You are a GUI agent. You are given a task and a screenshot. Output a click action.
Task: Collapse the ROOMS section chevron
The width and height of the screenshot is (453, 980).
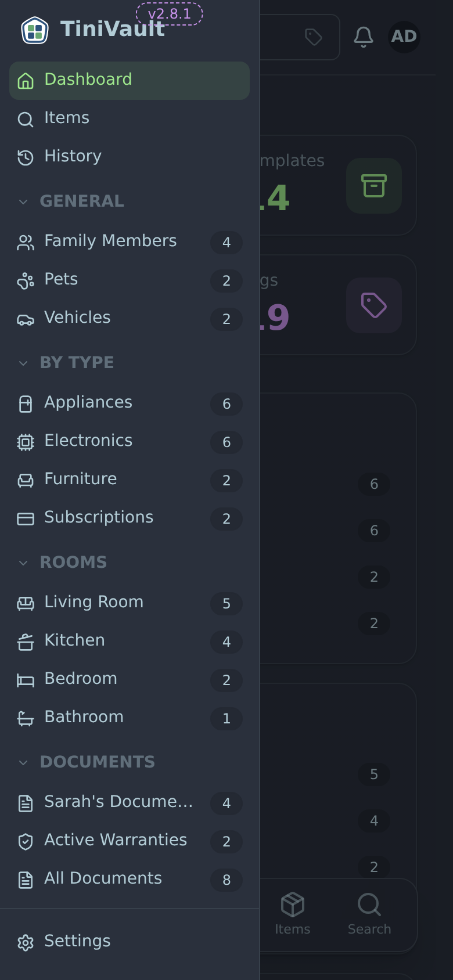pyautogui.click(x=23, y=563)
